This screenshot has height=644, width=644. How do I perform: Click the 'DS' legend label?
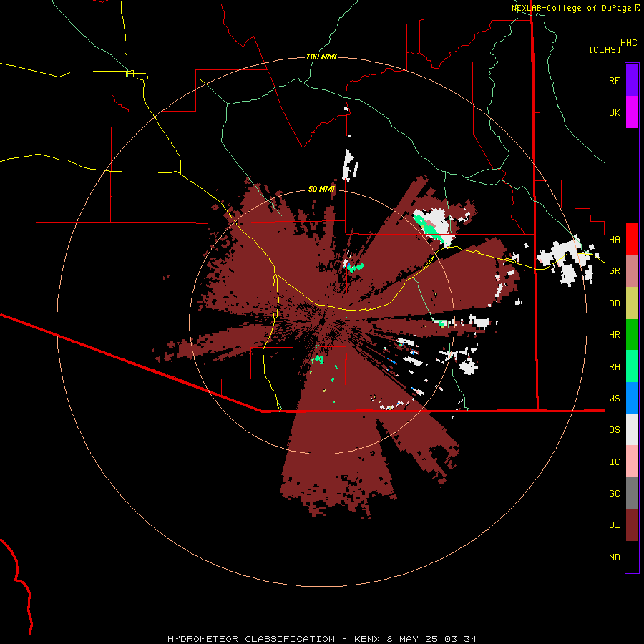point(614,430)
